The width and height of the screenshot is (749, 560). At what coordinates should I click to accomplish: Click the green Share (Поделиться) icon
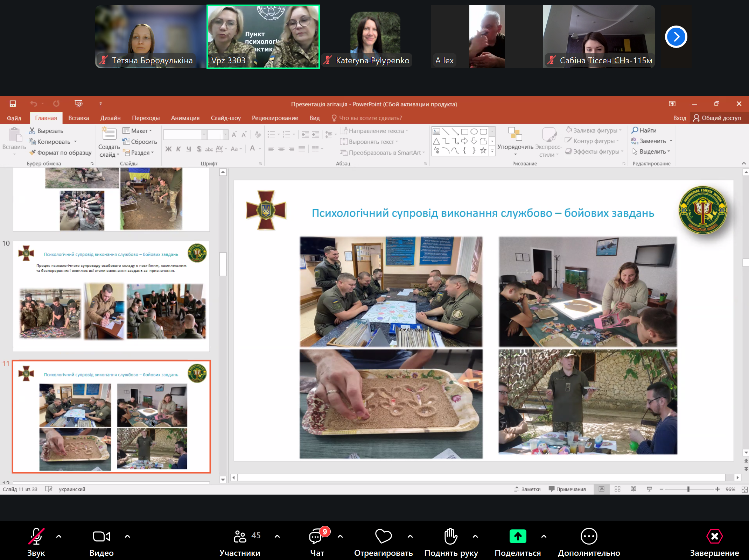[518, 536]
